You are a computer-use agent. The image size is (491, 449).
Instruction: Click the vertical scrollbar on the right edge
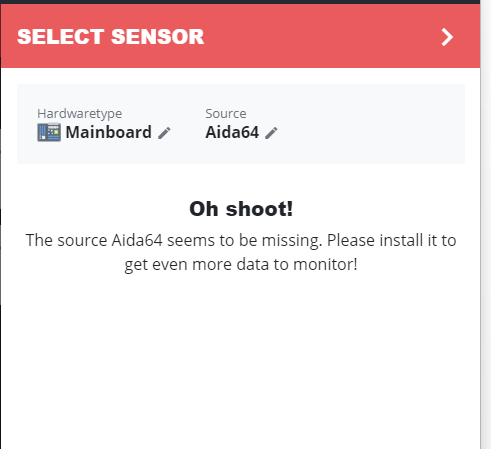486,224
